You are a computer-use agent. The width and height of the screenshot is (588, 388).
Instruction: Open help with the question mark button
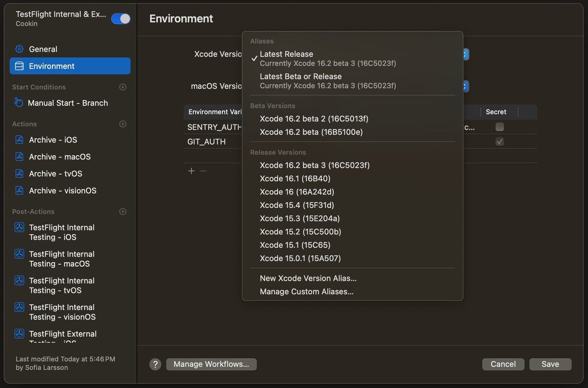[155, 364]
